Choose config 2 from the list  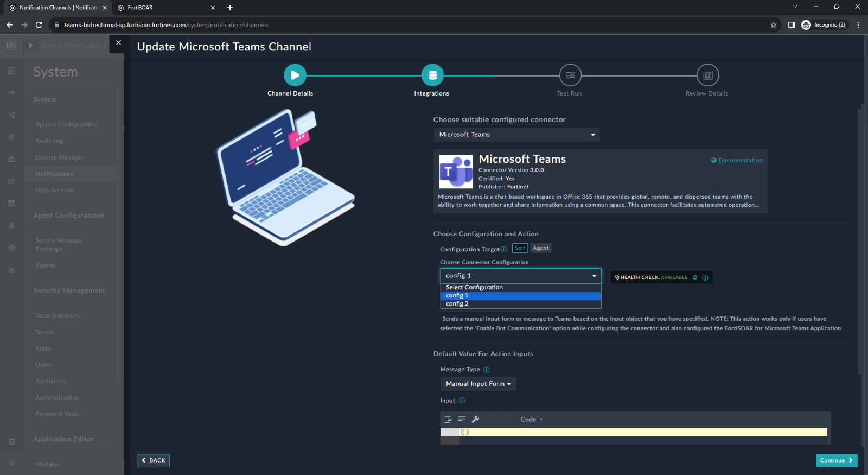pyautogui.click(x=457, y=304)
